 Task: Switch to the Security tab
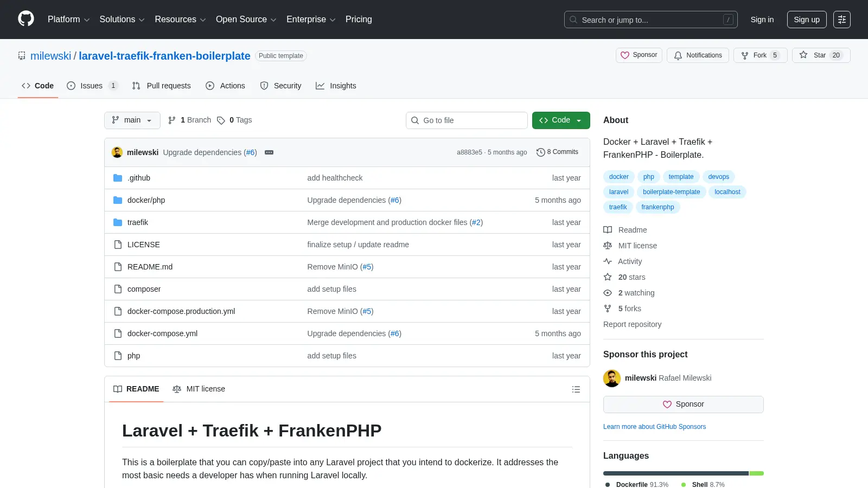point(280,86)
